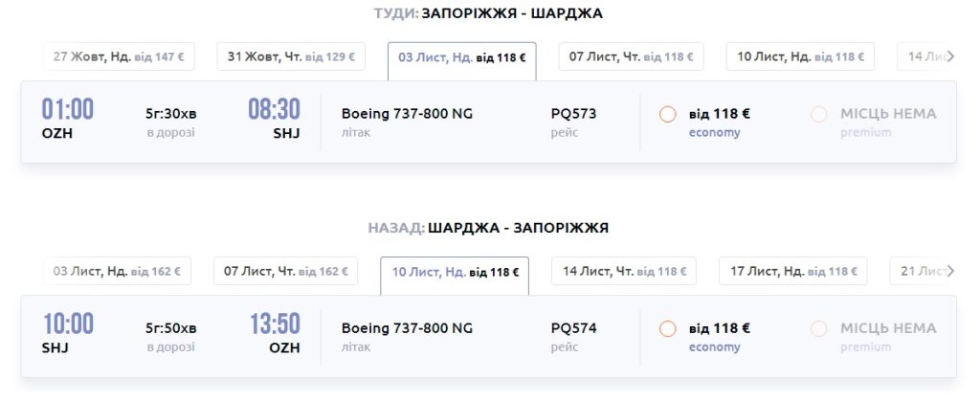Pick return date 17 Лист, Нд.
Viewport: 980px width, 402px height.
[793, 271]
